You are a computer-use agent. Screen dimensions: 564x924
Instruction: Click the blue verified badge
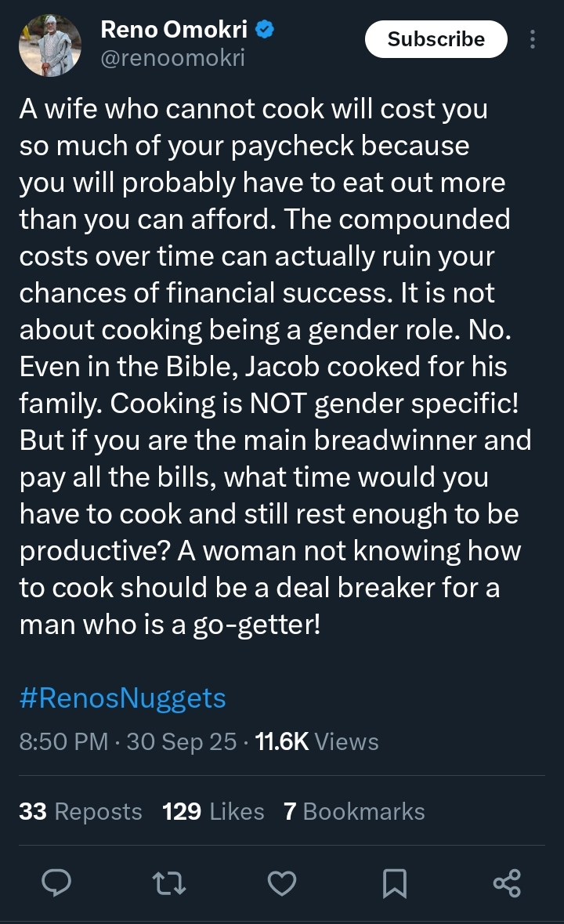pyautogui.click(x=265, y=31)
